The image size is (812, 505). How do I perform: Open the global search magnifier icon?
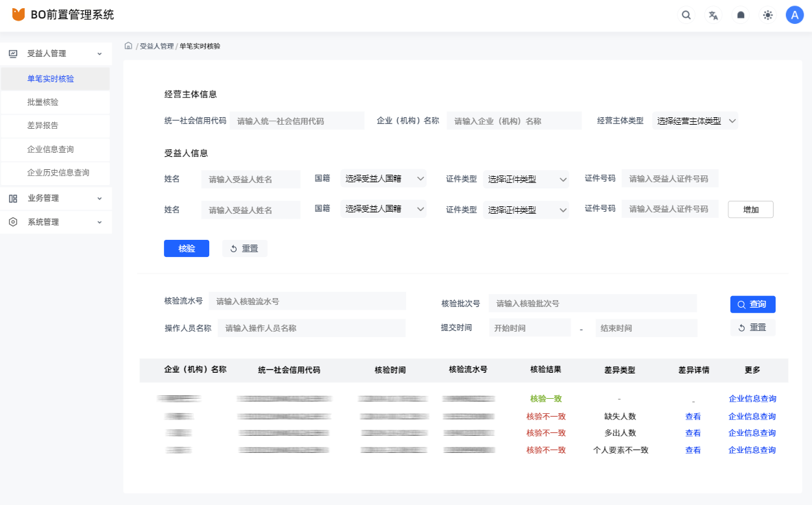pos(686,14)
